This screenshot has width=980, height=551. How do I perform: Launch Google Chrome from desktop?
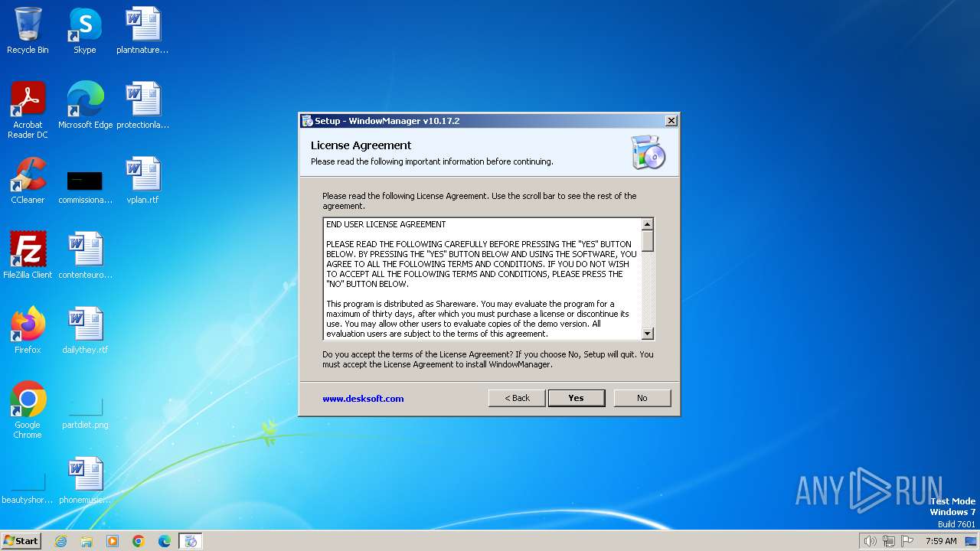click(x=28, y=410)
